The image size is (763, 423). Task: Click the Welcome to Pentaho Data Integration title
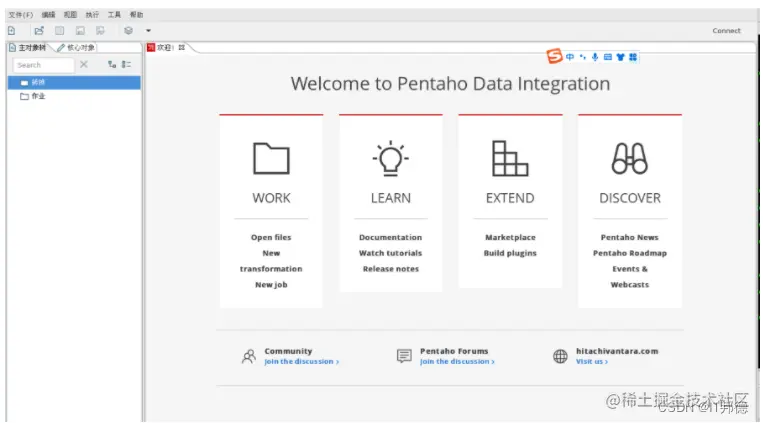[450, 84]
